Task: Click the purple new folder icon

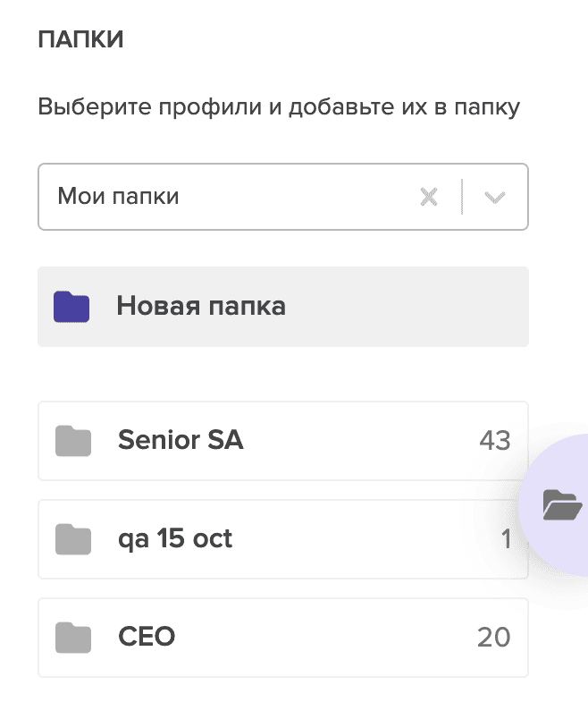Action: (x=71, y=307)
